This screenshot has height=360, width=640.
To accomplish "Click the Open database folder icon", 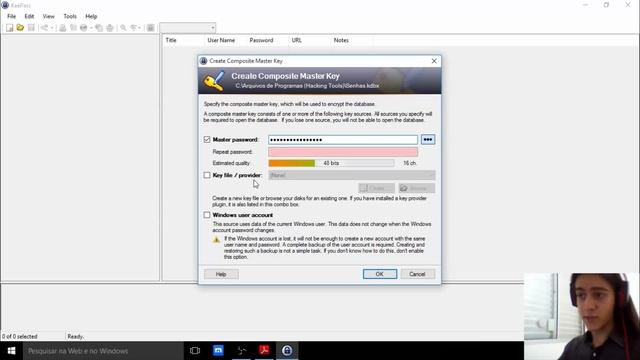I will point(20,28).
